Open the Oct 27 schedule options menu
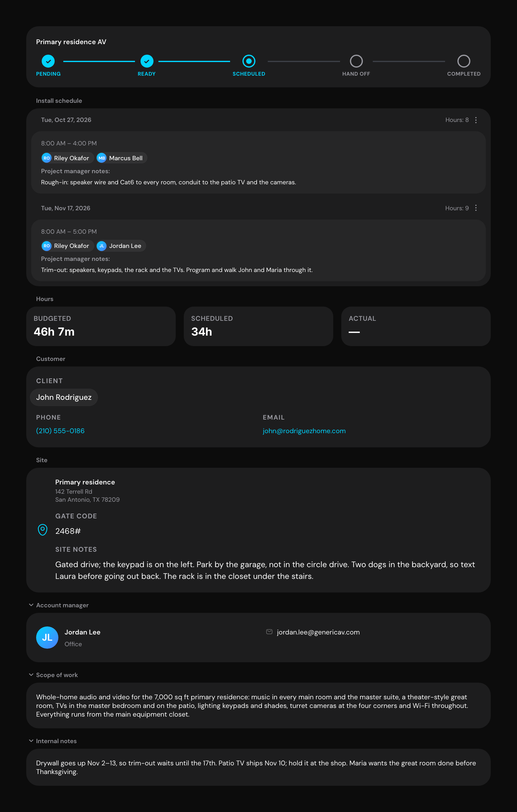 (476, 120)
